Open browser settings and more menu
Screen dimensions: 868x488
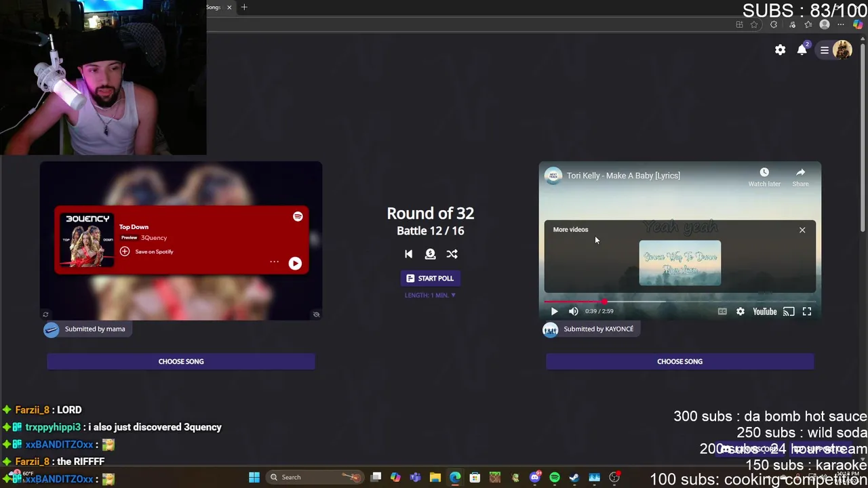[x=841, y=25]
